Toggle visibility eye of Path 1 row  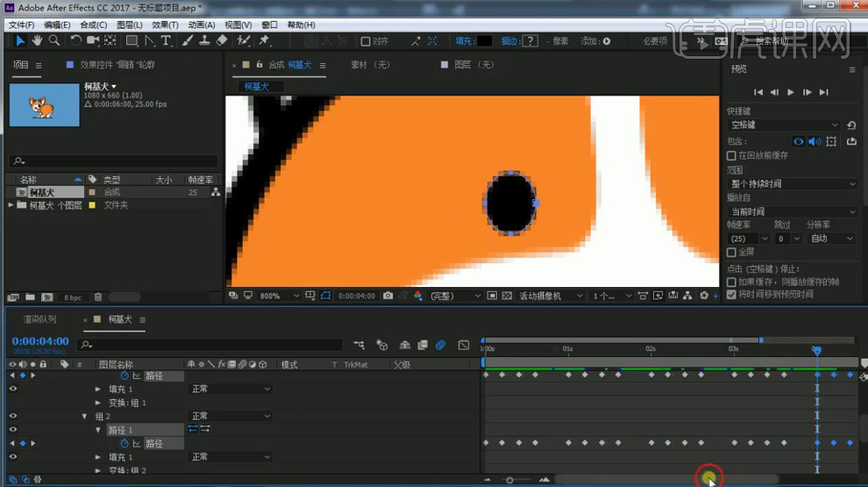coord(13,429)
